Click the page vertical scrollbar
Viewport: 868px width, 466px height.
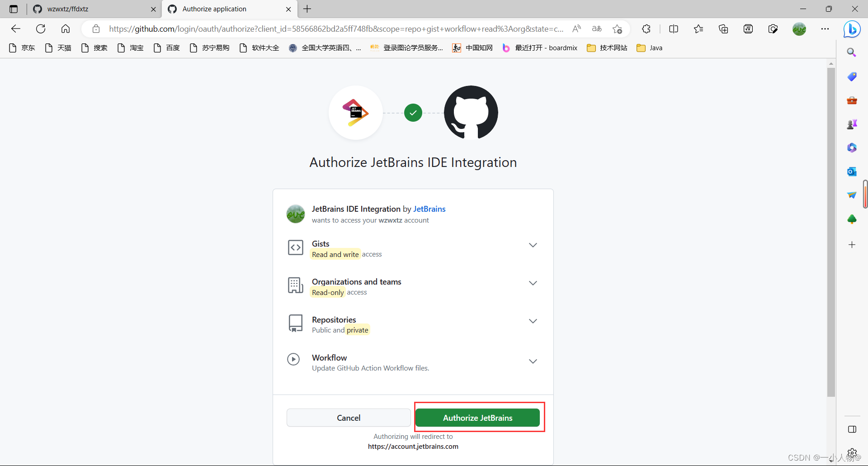(831, 233)
